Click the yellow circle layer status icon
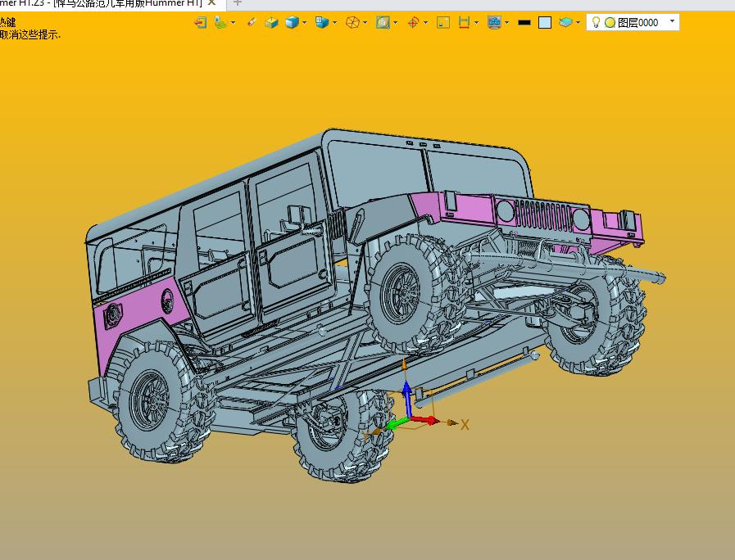This screenshot has height=560, width=735. 610,22
